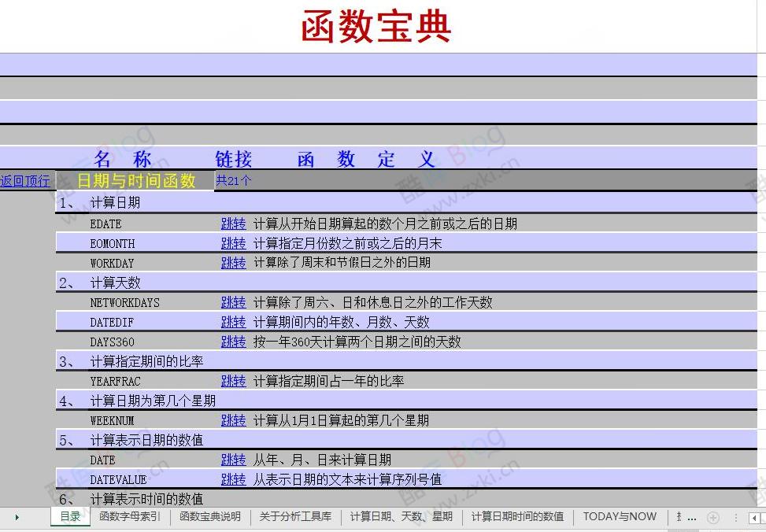The image size is (766, 532).
Task: Open the 函数宝典说明 sheet tab
Action: [210, 517]
